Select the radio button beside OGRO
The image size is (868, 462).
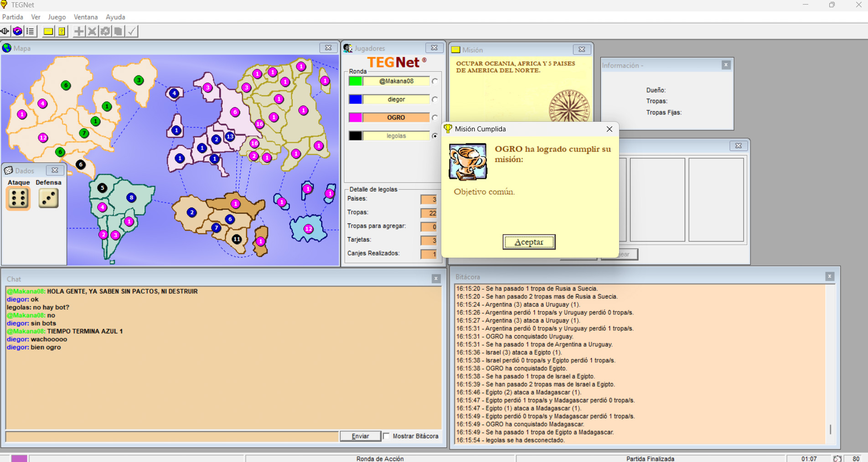(x=435, y=118)
